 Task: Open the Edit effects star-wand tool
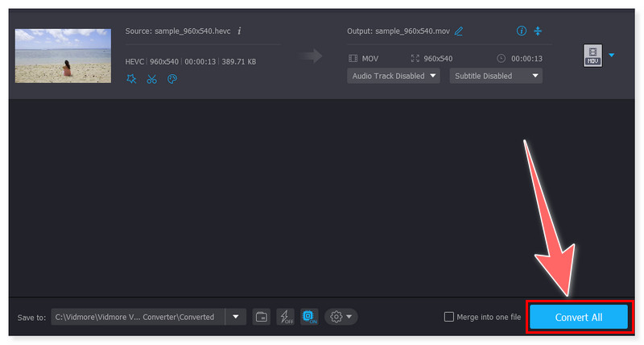[131, 79]
